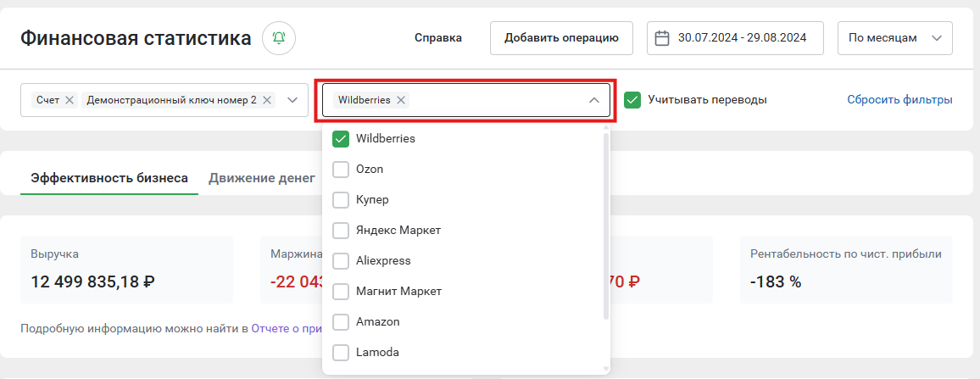Check the Купер option
The width and height of the screenshot is (980, 379).
coord(341,200)
